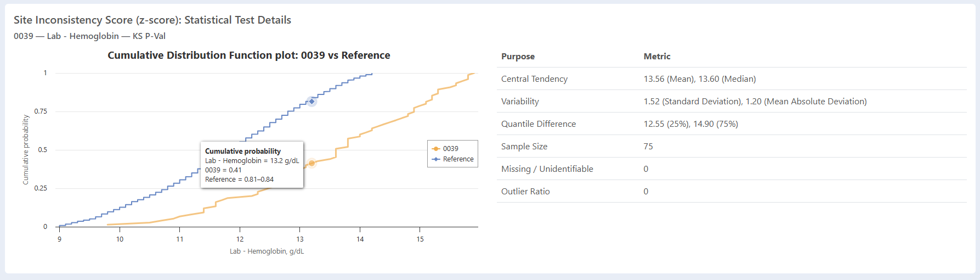Image resolution: width=980 pixels, height=280 pixels.
Task: Click the orange 0039 legend marker icon
Action: pyautogui.click(x=436, y=149)
